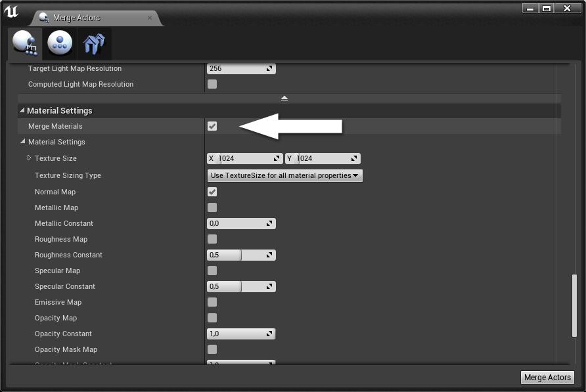Click the Texture Size Y spin arrow

click(x=354, y=158)
